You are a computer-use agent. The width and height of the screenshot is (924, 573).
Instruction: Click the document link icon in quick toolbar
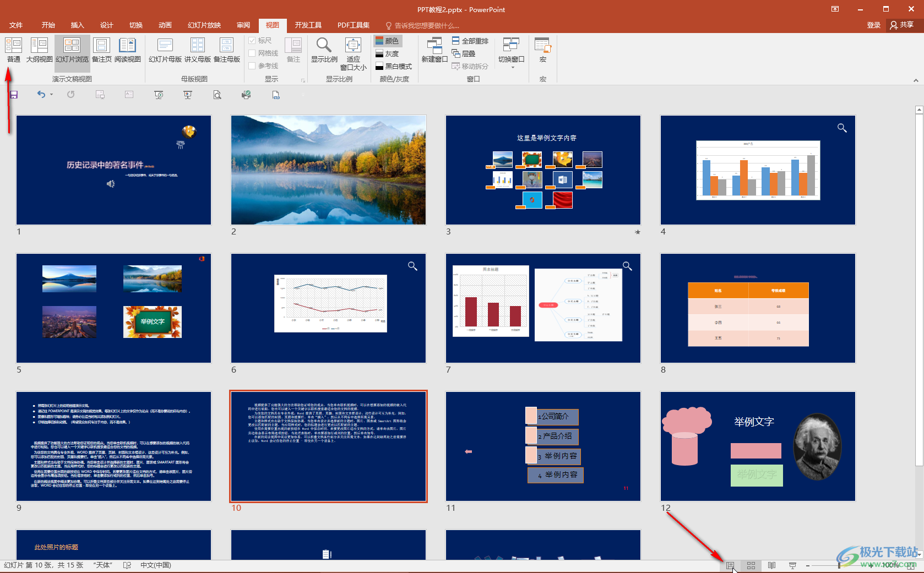tap(275, 95)
